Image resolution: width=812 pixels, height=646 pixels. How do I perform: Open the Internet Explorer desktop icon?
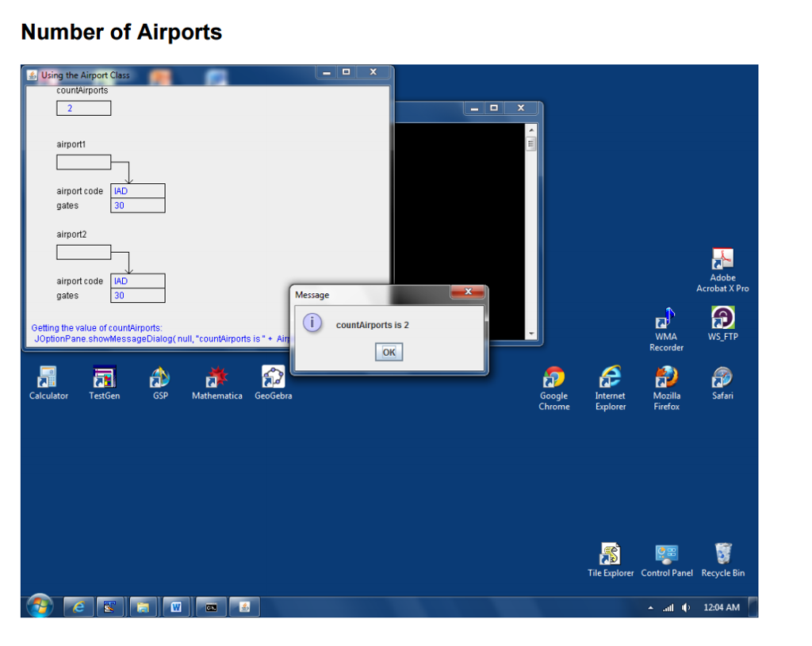611,388
